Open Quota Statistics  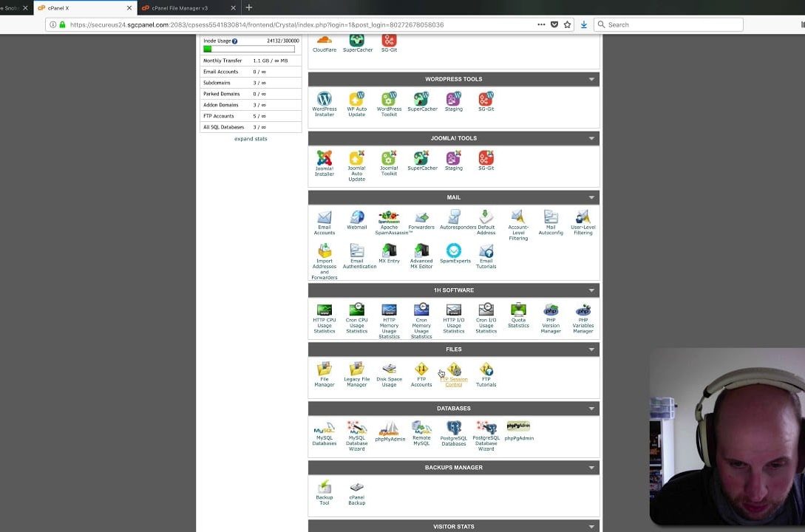[518, 316]
